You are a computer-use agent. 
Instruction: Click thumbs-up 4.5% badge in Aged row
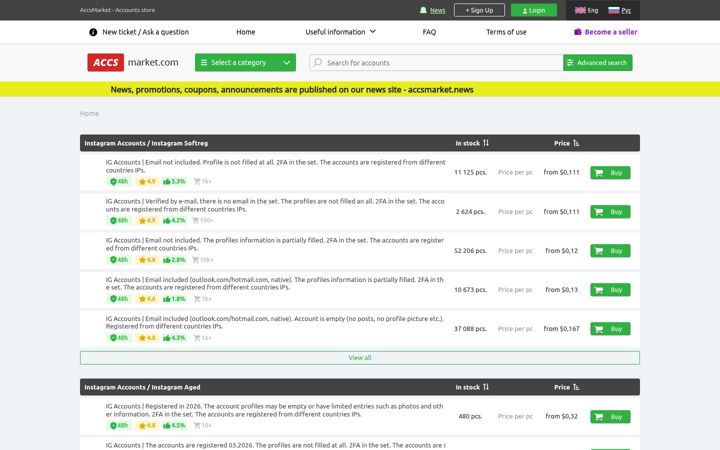(174, 426)
